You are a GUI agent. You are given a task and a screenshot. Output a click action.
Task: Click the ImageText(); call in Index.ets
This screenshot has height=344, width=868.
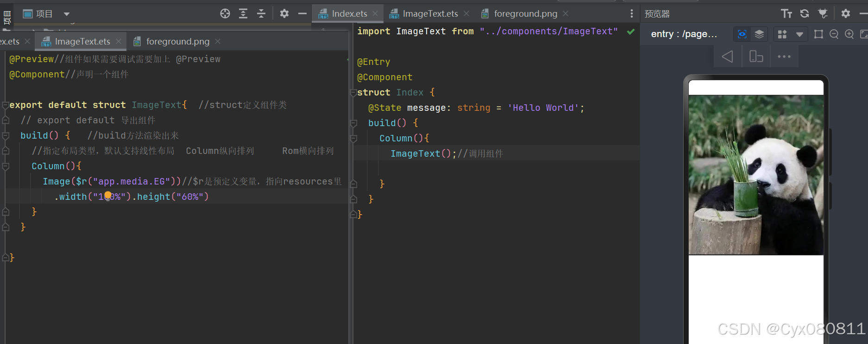(x=424, y=154)
